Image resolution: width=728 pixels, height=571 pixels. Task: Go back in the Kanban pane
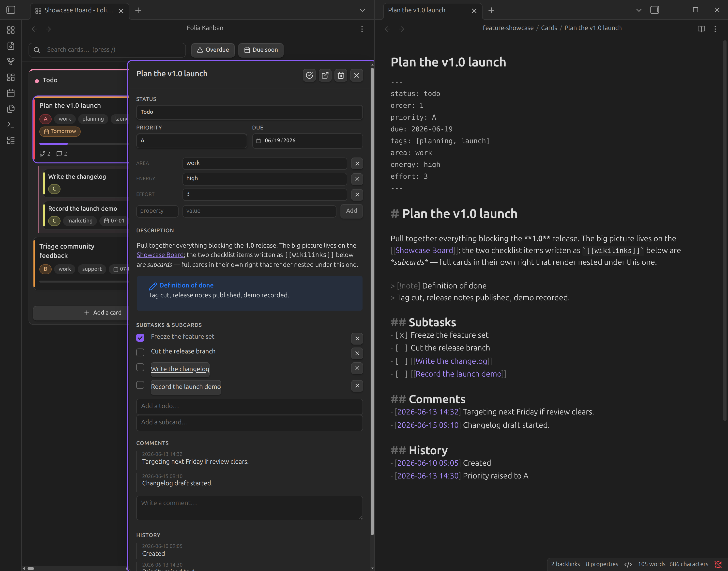point(34,29)
